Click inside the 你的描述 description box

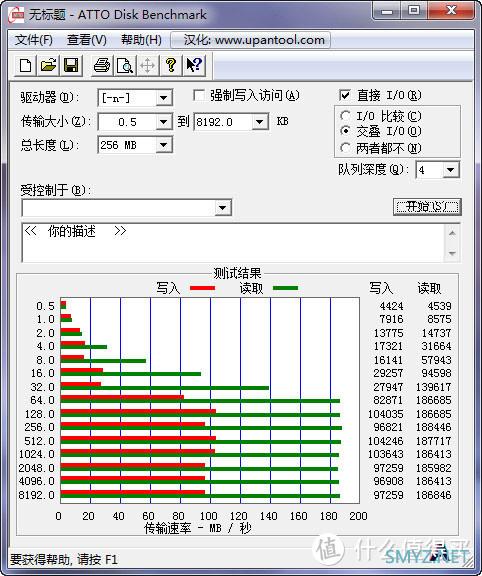click(234, 243)
